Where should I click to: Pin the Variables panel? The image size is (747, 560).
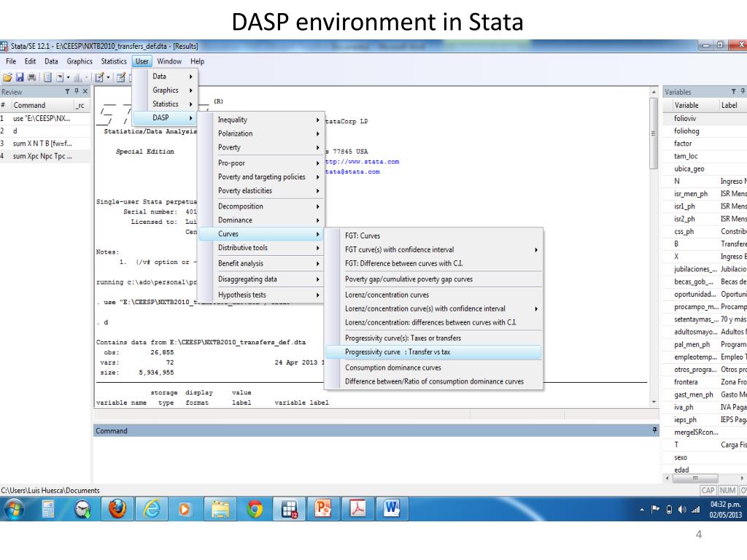tap(743, 91)
